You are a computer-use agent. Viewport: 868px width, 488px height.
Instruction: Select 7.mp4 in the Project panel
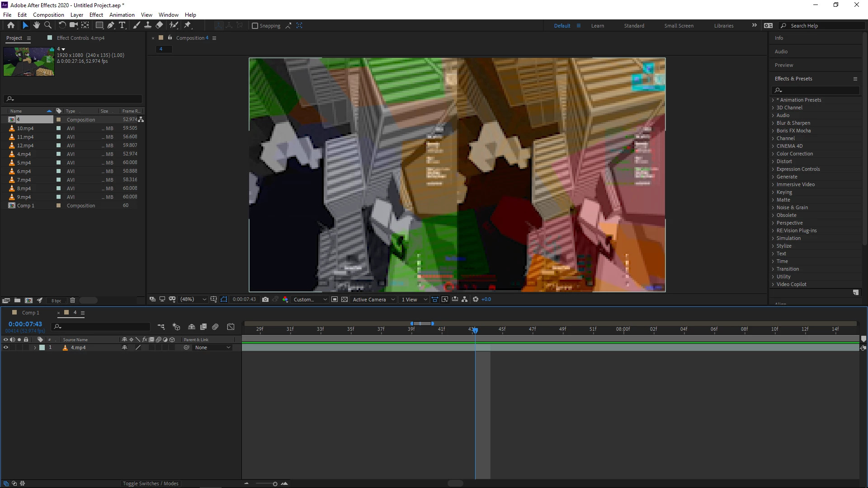[x=24, y=180]
